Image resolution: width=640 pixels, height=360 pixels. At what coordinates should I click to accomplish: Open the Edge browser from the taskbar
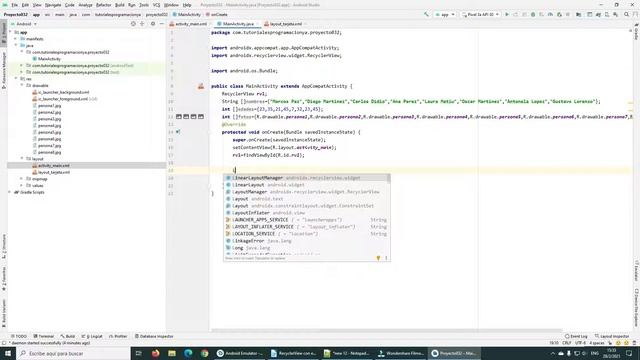[x=188, y=353]
